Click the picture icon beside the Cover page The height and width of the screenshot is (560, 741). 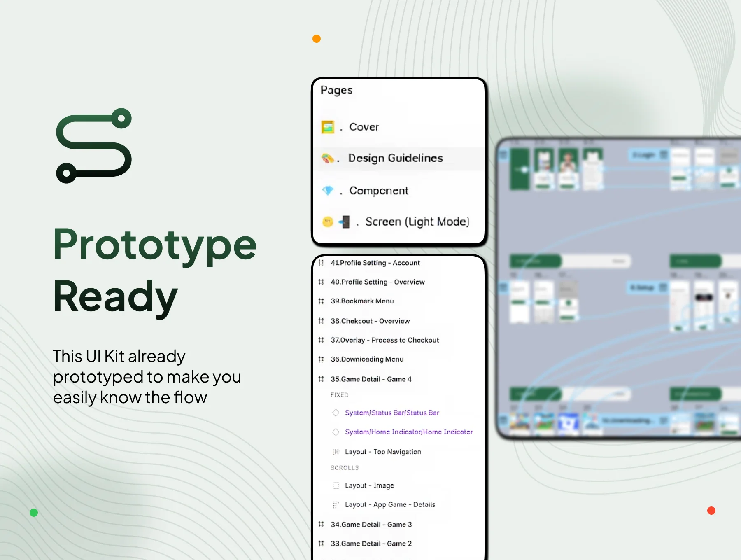[x=328, y=127]
